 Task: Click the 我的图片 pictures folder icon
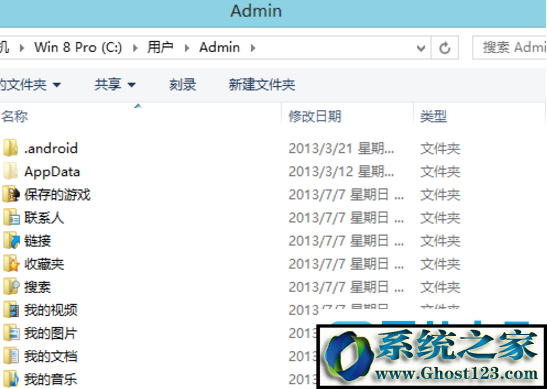point(11,333)
